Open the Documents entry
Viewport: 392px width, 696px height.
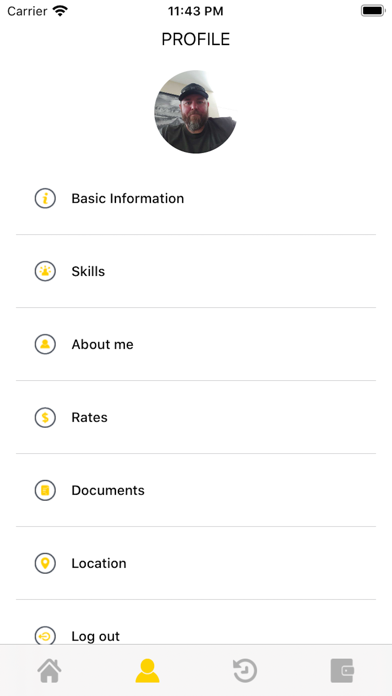[x=196, y=490]
